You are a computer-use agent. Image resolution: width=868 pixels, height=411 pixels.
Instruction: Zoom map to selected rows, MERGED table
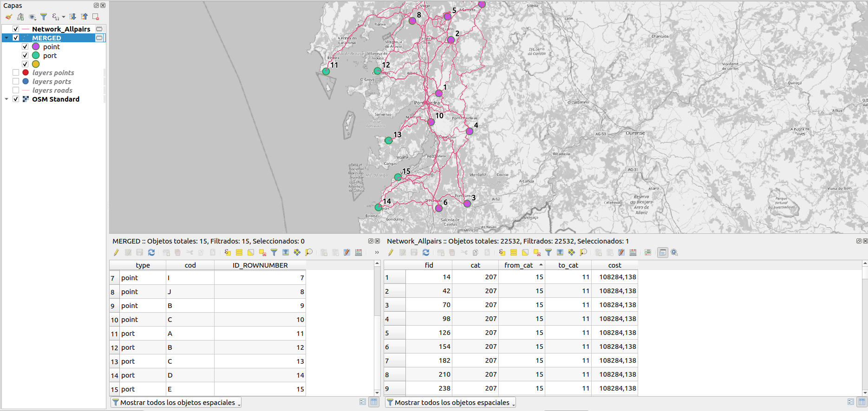309,252
